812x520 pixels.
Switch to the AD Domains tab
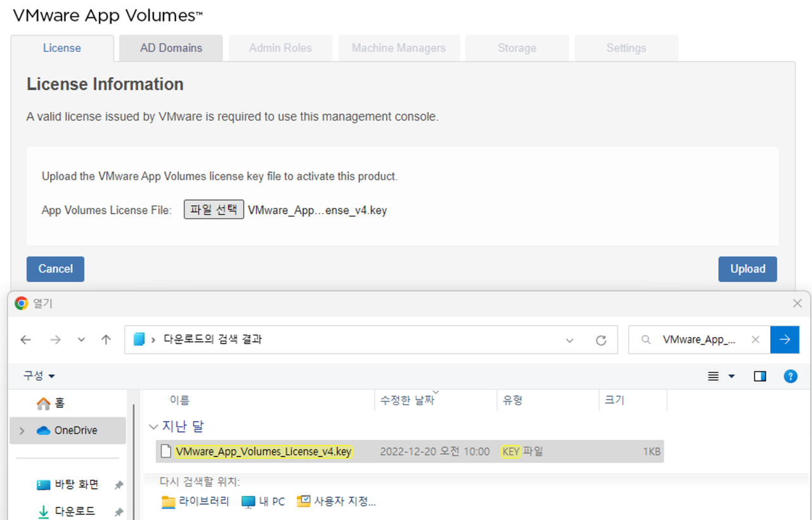pyautogui.click(x=171, y=48)
